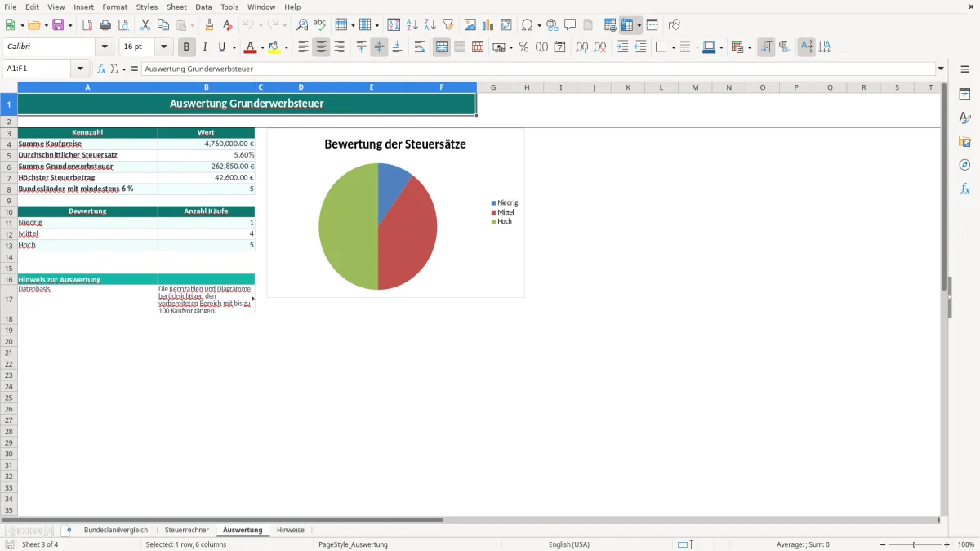
Task: Expand the formula bar with the arrow
Action: pyautogui.click(x=941, y=69)
